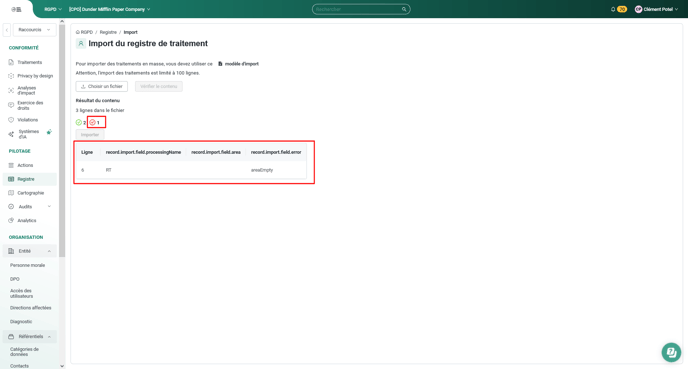This screenshot has height=369, width=688.
Task: Open DPO page in sidebar
Action: click(x=14, y=279)
